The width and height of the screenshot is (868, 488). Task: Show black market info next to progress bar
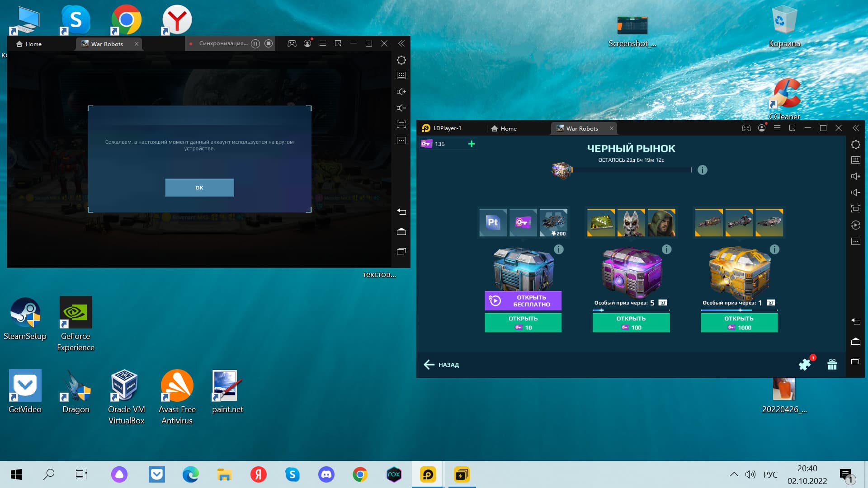(x=702, y=170)
